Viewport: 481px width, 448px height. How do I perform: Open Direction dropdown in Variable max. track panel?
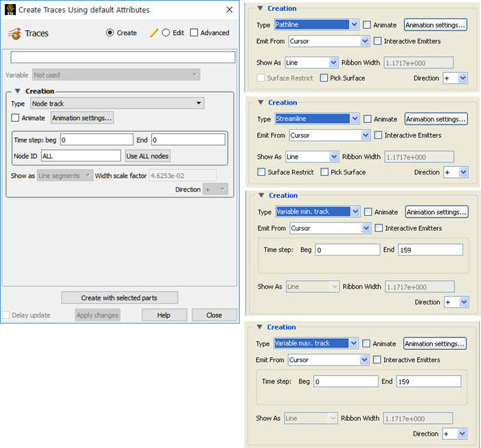coord(455,434)
